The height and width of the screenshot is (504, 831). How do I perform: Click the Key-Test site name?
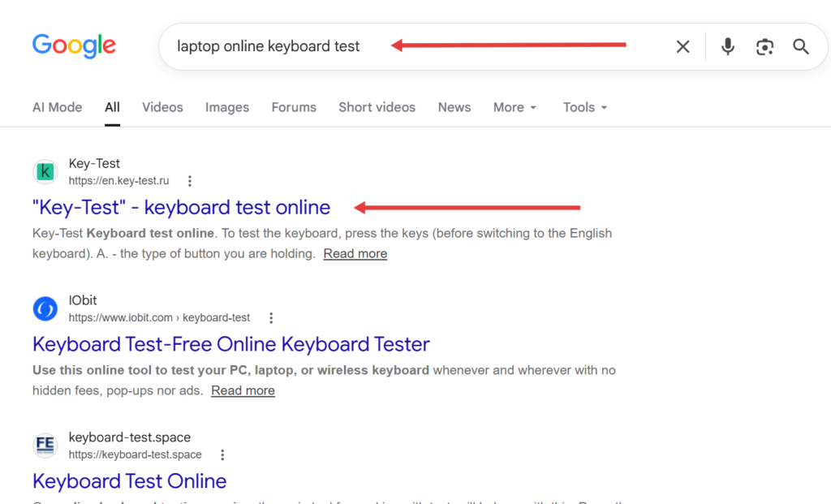(x=94, y=163)
